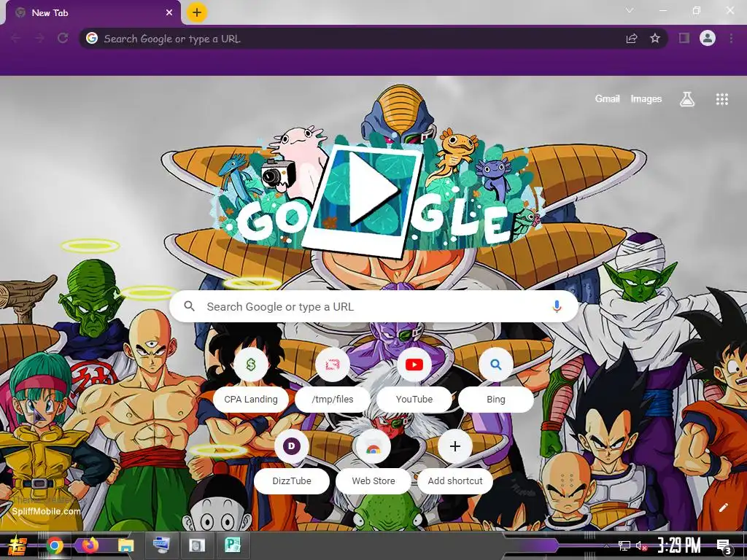Open the muted volume tray icon
The height and width of the screenshot is (560, 747).
641,545
